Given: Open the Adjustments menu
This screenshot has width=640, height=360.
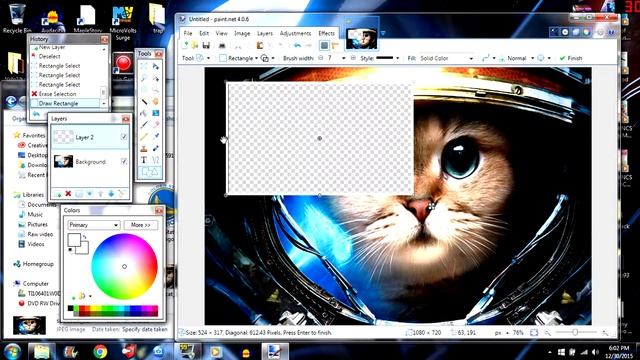Looking at the screenshot, I should (x=295, y=33).
